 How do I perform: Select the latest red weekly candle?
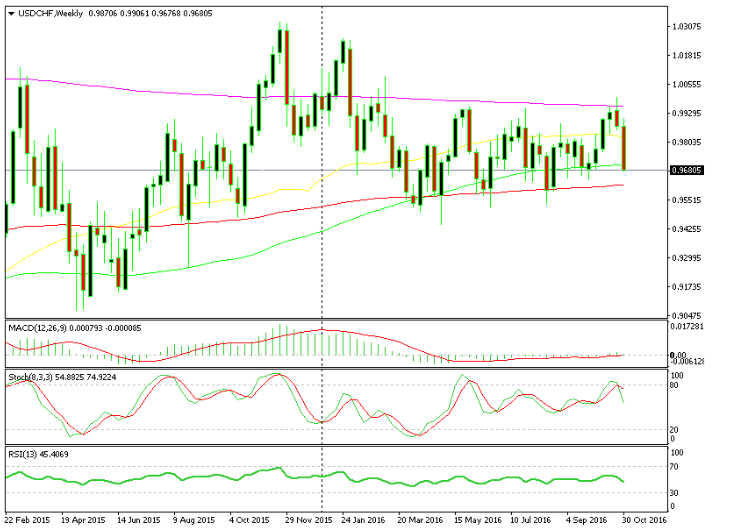point(623,148)
